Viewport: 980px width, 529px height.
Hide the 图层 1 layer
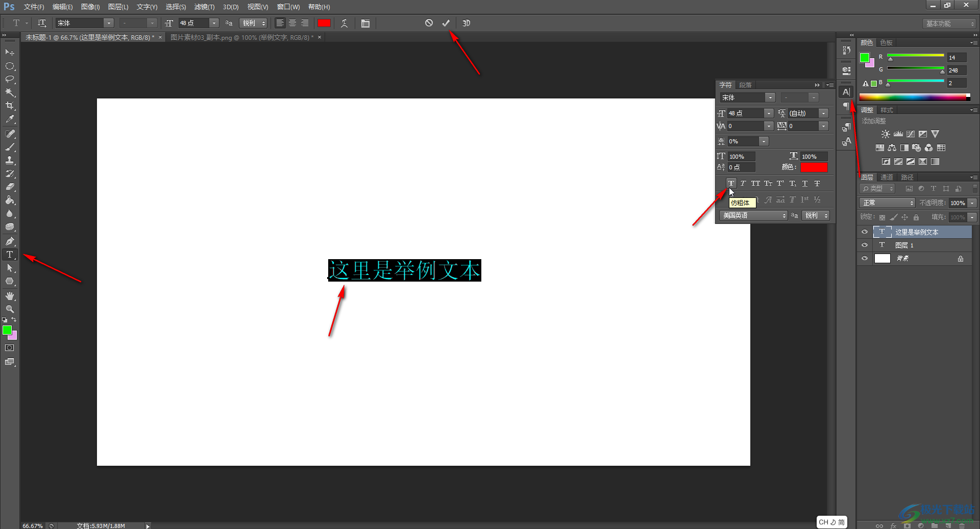click(x=865, y=245)
